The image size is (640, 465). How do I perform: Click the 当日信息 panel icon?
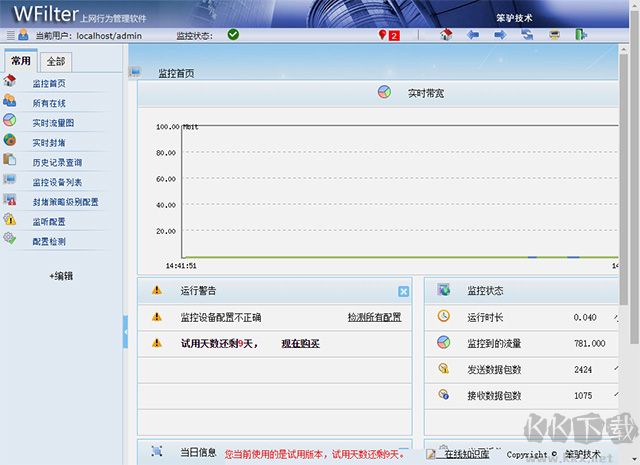(x=157, y=451)
